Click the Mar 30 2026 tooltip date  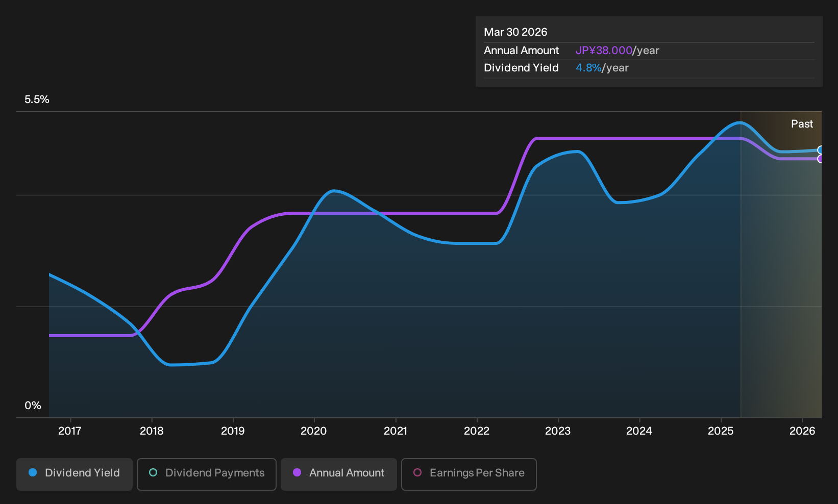tap(515, 32)
